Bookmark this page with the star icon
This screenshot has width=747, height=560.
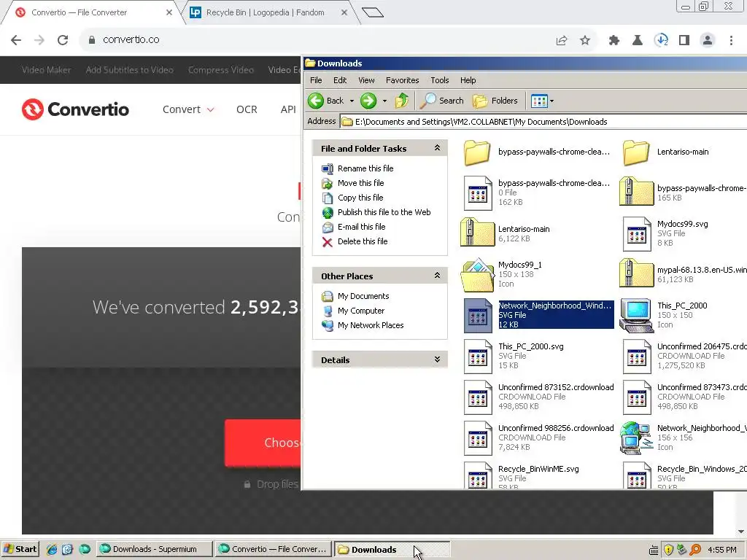click(x=585, y=40)
